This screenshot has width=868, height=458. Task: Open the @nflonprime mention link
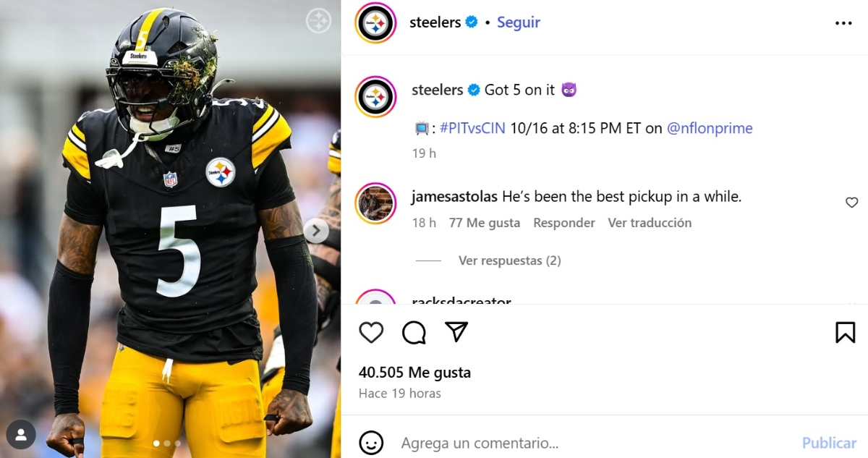[x=710, y=128]
